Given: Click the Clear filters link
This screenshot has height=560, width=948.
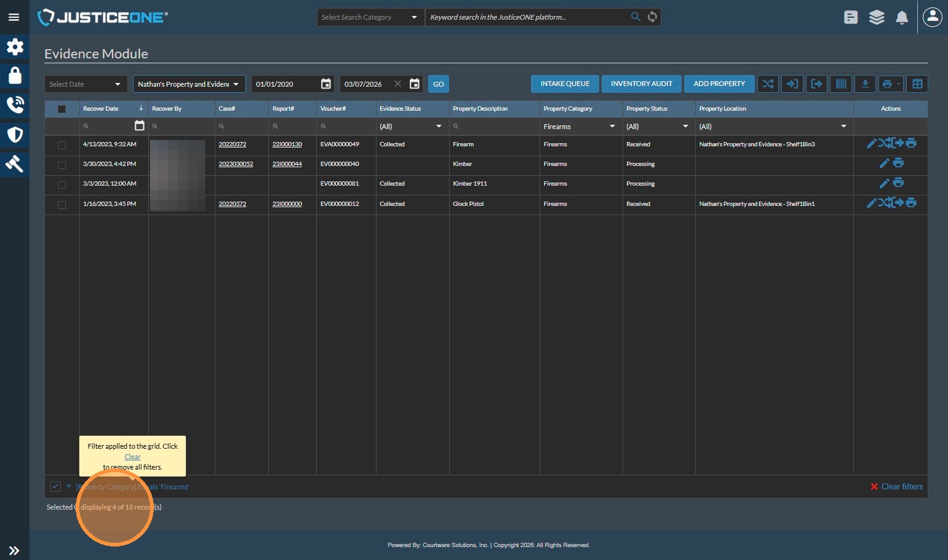Looking at the screenshot, I should [896, 486].
